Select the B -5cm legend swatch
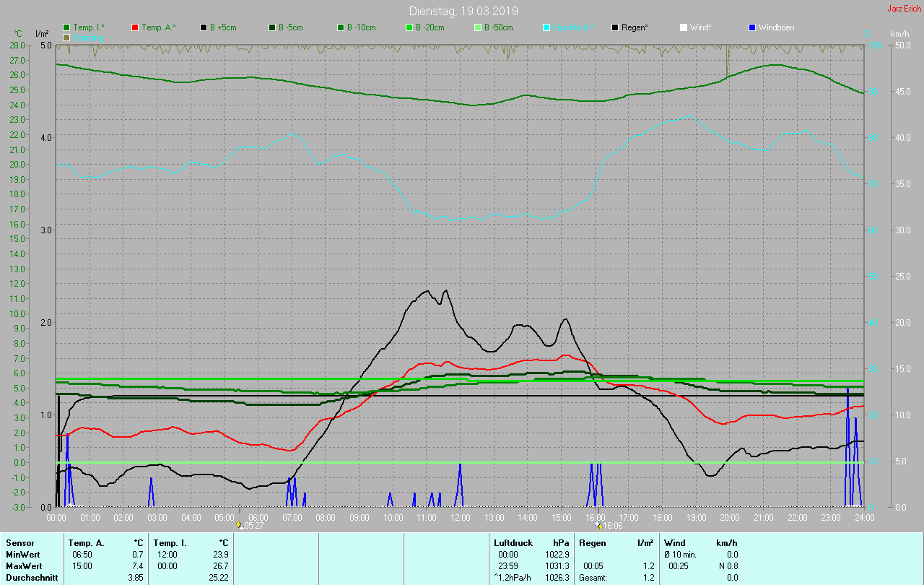Screen dimensions: 924x585 tap(272, 27)
